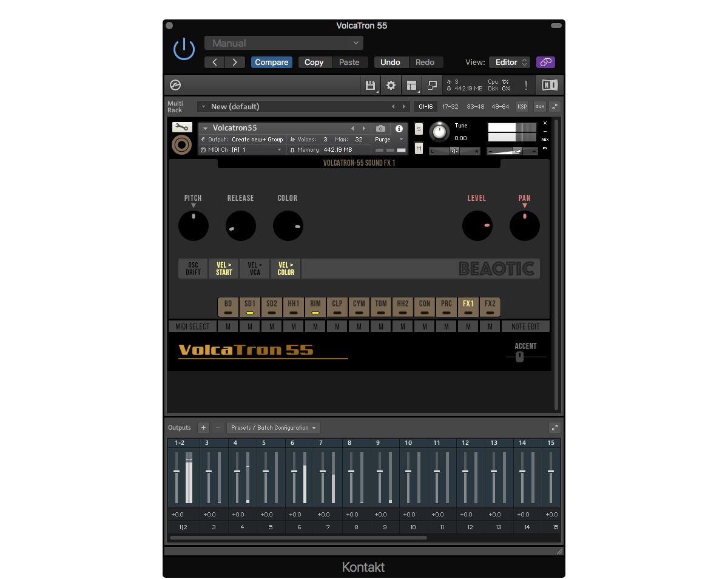Open the instrument info icon
The image size is (728, 579).
(399, 129)
